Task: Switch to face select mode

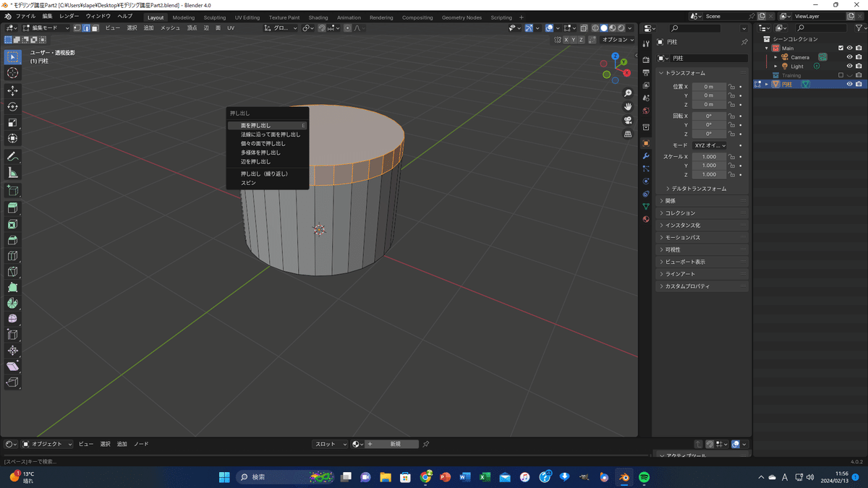Action: tap(95, 28)
